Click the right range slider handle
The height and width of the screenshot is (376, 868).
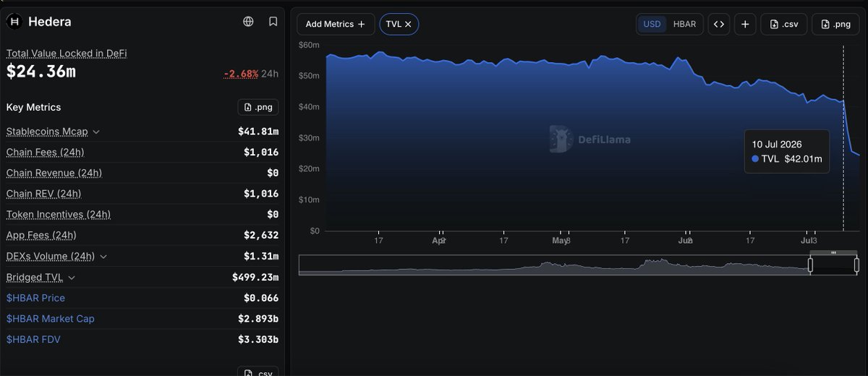click(856, 265)
